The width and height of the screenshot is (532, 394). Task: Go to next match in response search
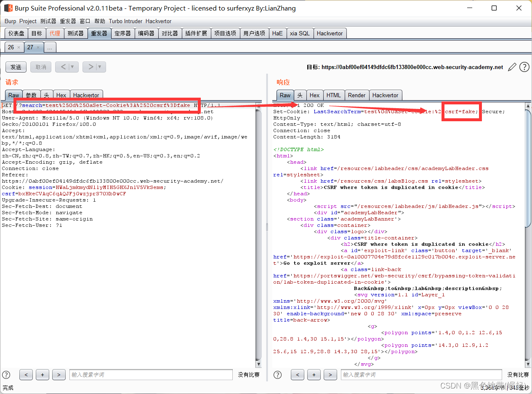pos(330,375)
